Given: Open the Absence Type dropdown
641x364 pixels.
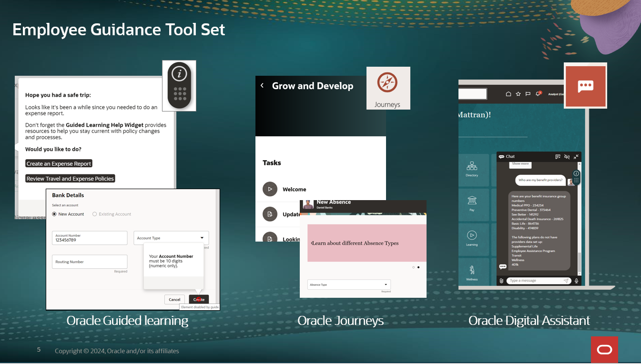Looking at the screenshot, I should (349, 284).
